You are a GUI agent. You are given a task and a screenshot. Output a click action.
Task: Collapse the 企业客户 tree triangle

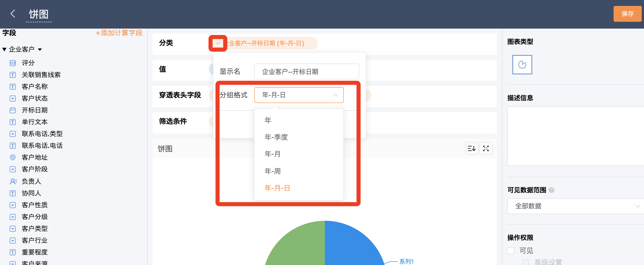click(x=4, y=49)
